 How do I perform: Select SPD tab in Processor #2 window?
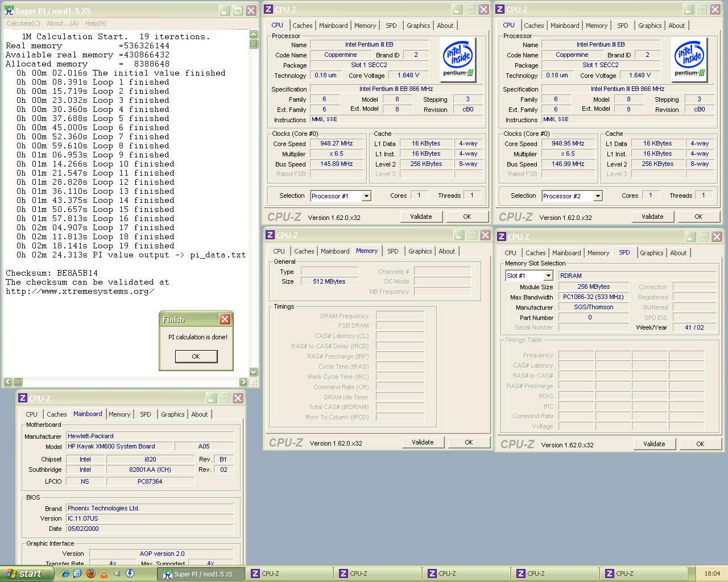click(623, 26)
